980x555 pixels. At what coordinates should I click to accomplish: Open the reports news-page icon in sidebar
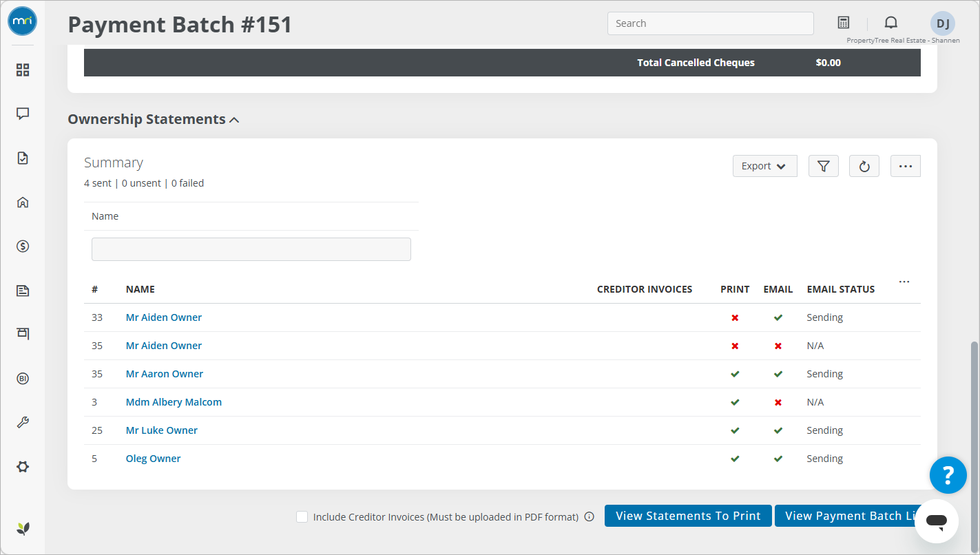pyautogui.click(x=23, y=290)
